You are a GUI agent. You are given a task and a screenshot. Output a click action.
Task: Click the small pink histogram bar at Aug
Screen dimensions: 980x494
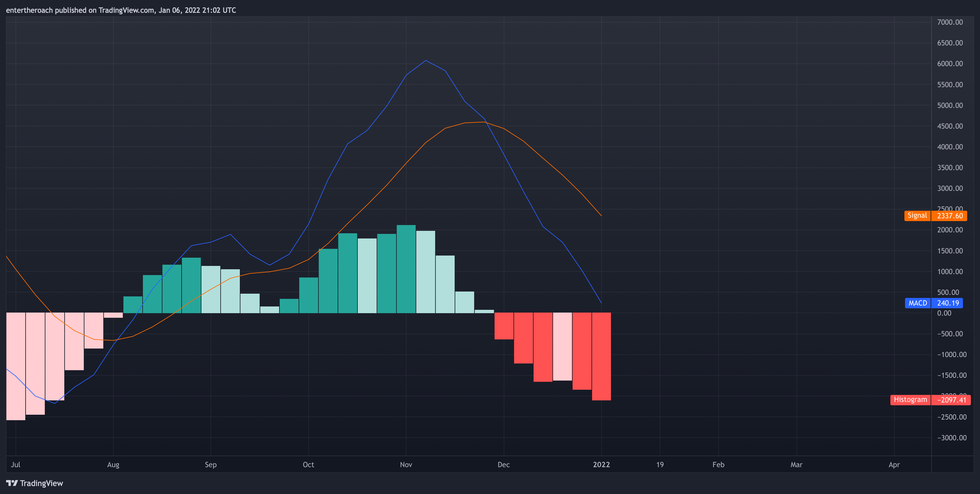113,315
